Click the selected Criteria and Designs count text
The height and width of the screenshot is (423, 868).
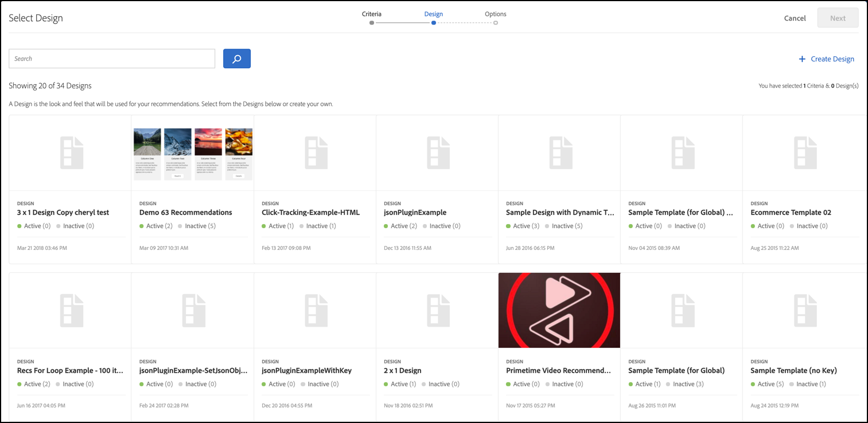pyautogui.click(x=808, y=86)
